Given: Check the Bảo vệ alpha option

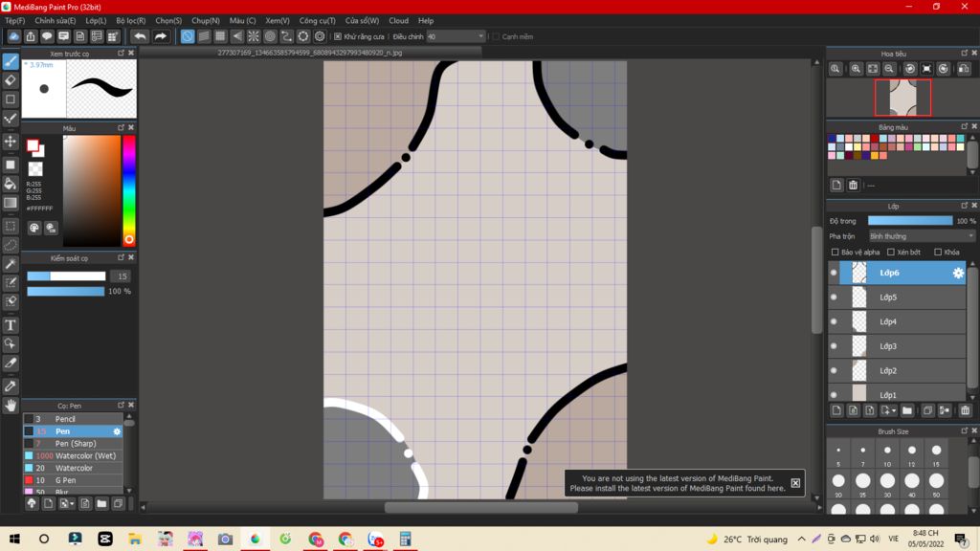Looking at the screenshot, I should 835,252.
